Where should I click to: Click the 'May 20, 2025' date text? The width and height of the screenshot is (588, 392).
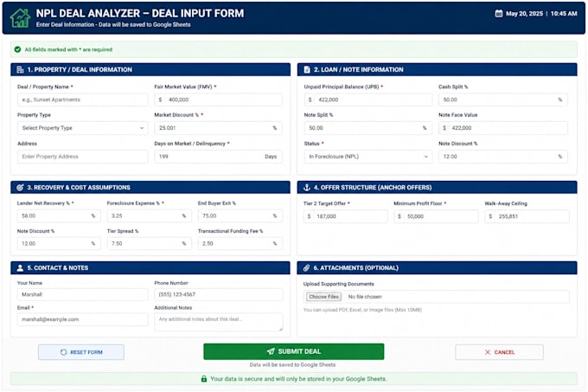click(x=524, y=14)
